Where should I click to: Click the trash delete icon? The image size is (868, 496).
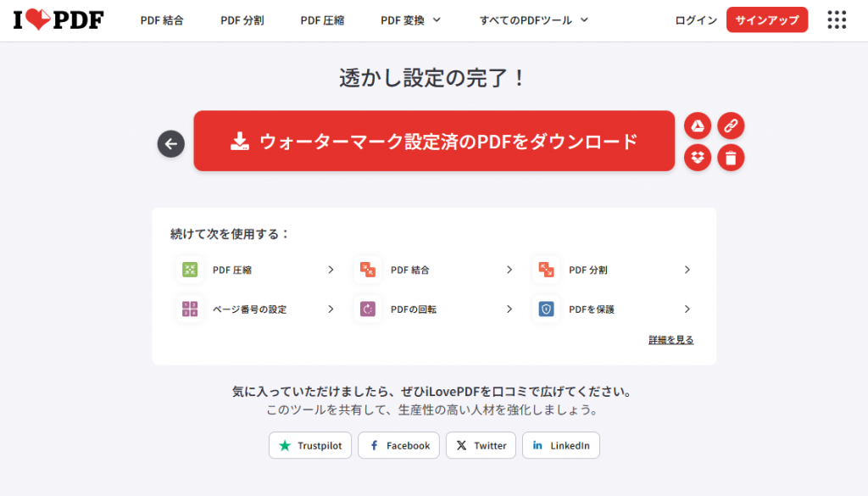731,157
